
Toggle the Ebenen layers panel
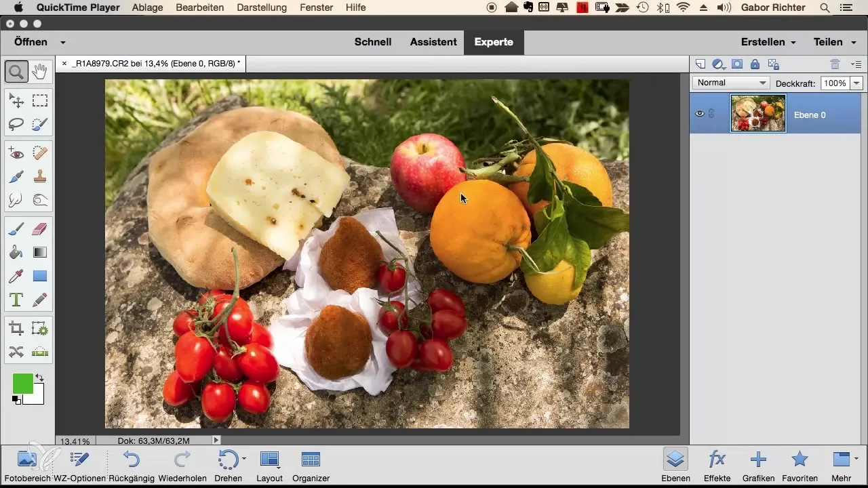pos(675,465)
